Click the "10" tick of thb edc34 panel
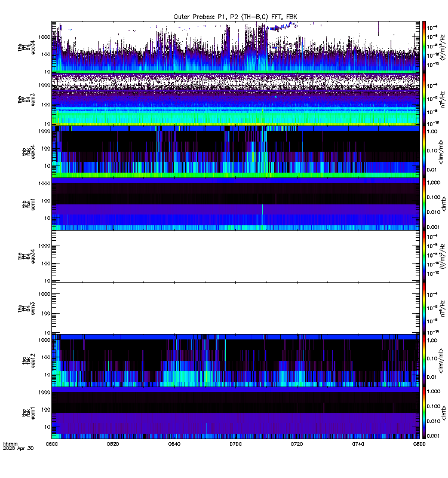The width and height of the screenshot is (448, 478). [x=47, y=166]
